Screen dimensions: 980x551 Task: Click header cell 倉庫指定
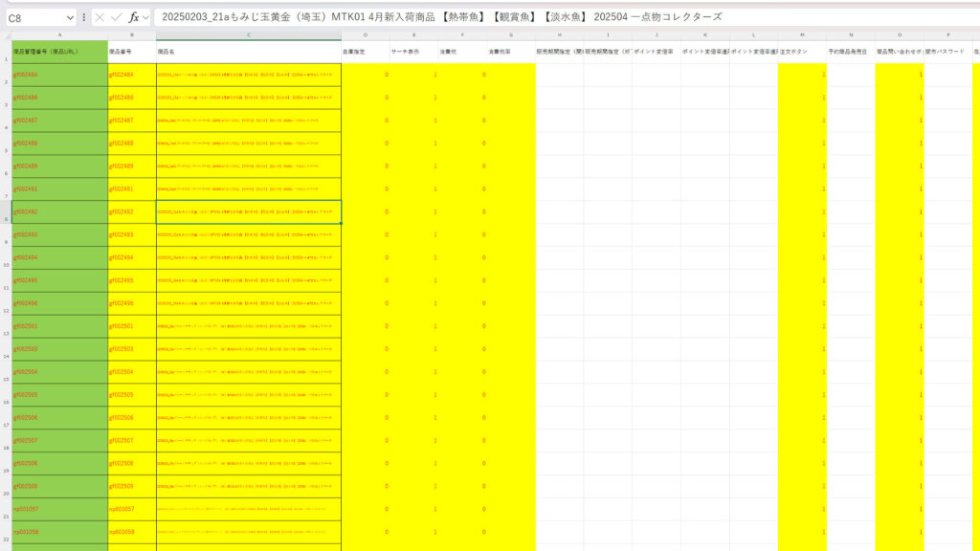[x=365, y=52]
